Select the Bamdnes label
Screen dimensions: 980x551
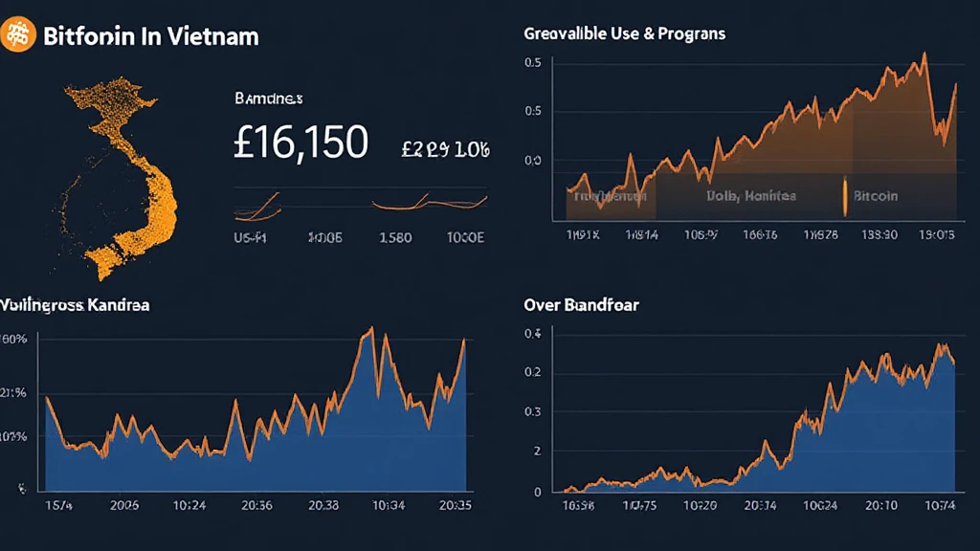268,98
